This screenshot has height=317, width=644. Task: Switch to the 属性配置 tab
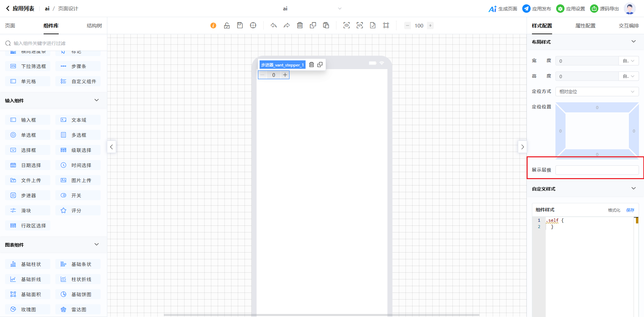pos(585,26)
